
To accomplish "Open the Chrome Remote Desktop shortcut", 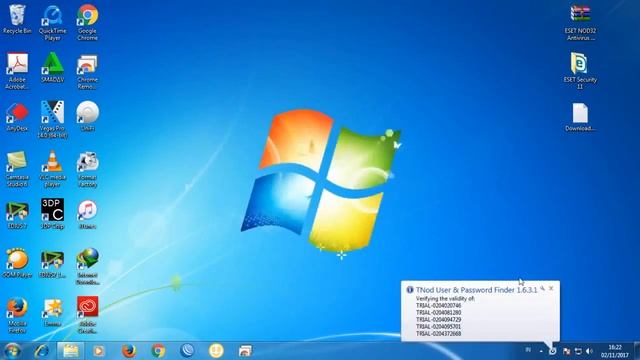I will point(87,72).
